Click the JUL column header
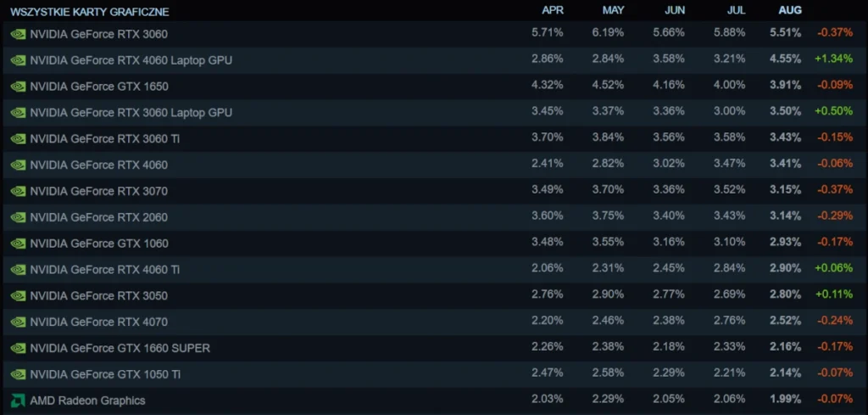 click(735, 10)
